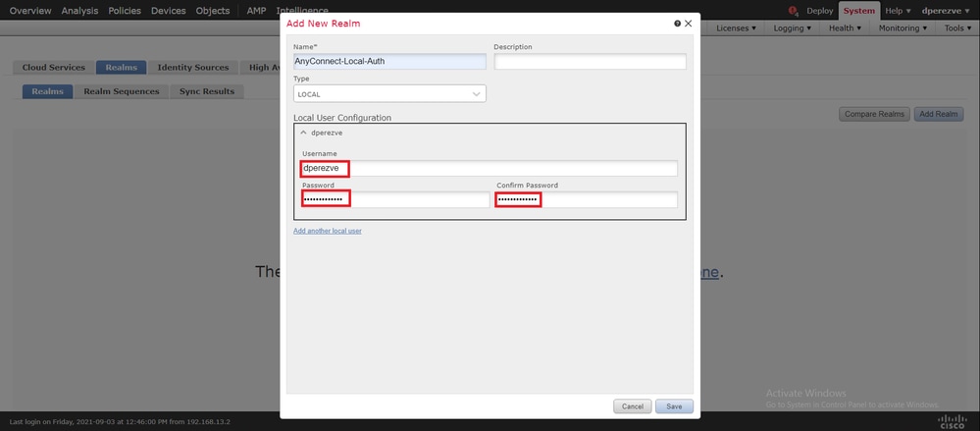Viewport: 980px width, 431px height.
Task: Open the help icon in Add New Realm dialog
Action: tap(678, 24)
